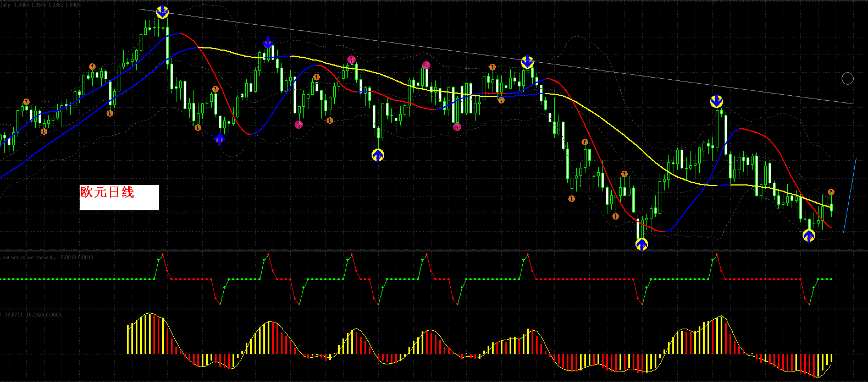This screenshot has width=868, height=382.
Task: Select the plain blue down arrow without circle
Action: pyautogui.click(x=268, y=42)
